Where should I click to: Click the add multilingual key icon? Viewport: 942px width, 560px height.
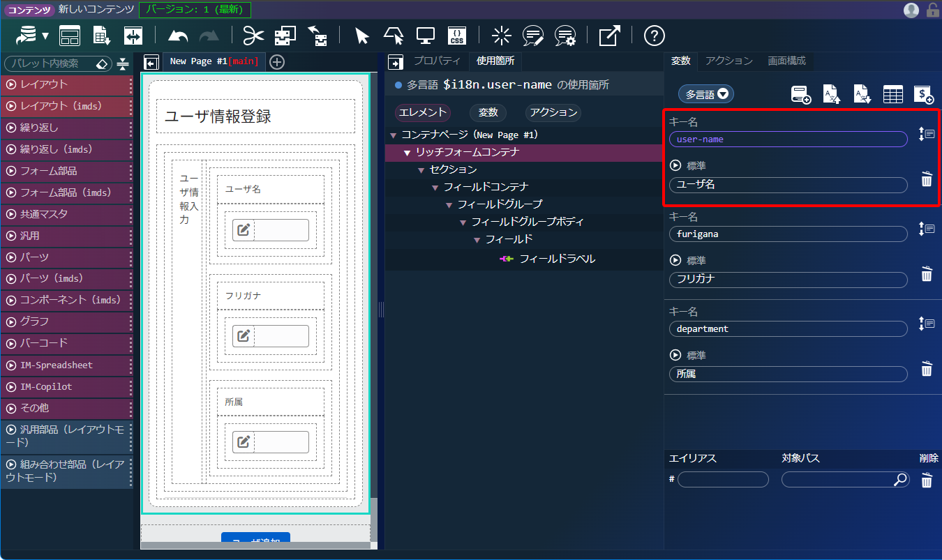[801, 95]
